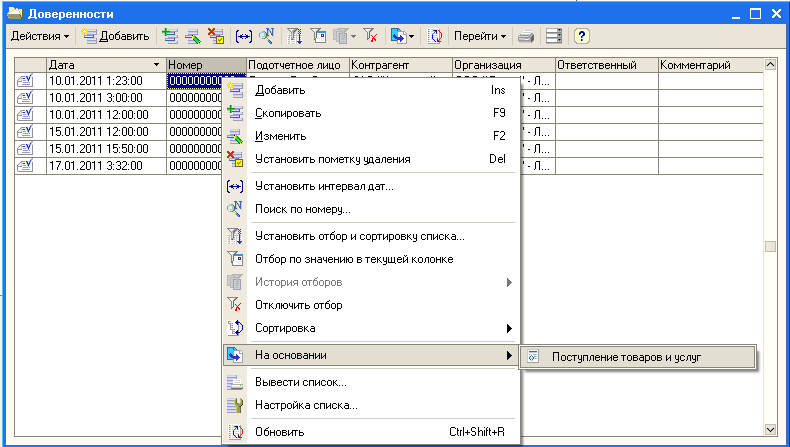Image resolution: width=790 pixels, height=447 pixels.
Task: Click the date interval icon in toolbar
Action: [243, 36]
